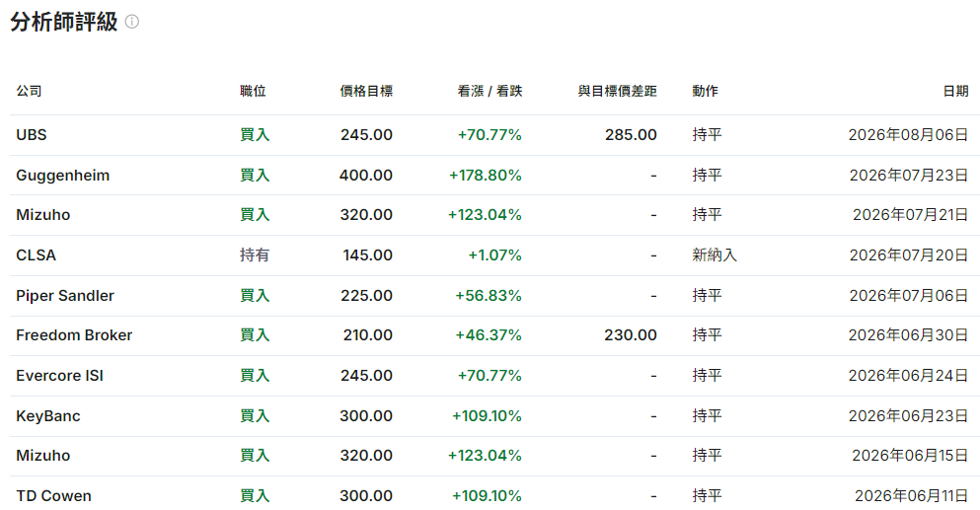Click the 持平 action in the UBS row

(x=707, y=135)
